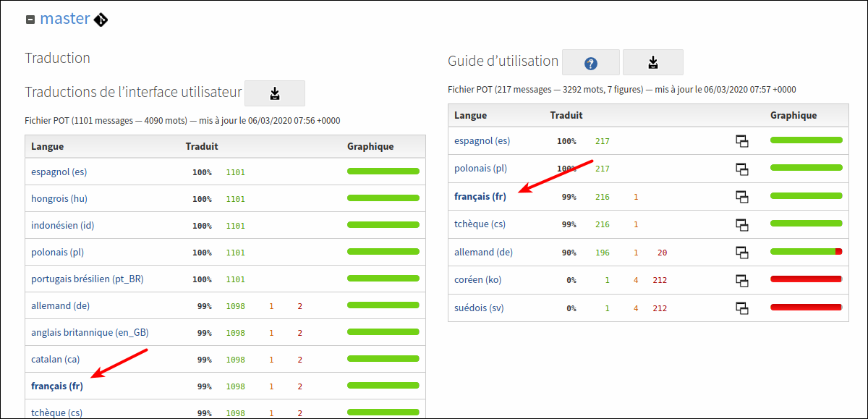
Task: Click the figures icon in the espagnol guide row
Action: tap(741, 141)
